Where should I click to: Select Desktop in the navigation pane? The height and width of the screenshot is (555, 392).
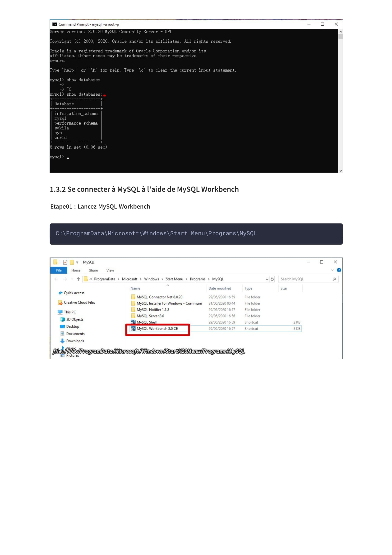coord(69,326)
